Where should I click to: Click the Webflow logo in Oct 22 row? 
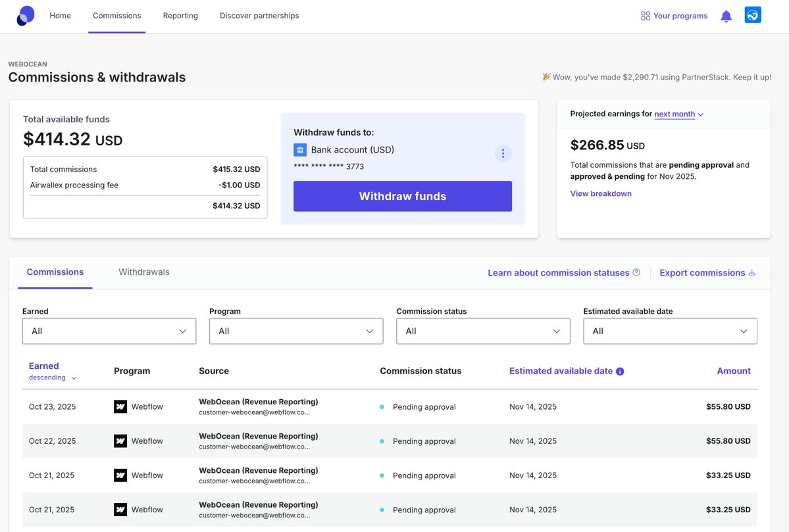tap(120, 441)
